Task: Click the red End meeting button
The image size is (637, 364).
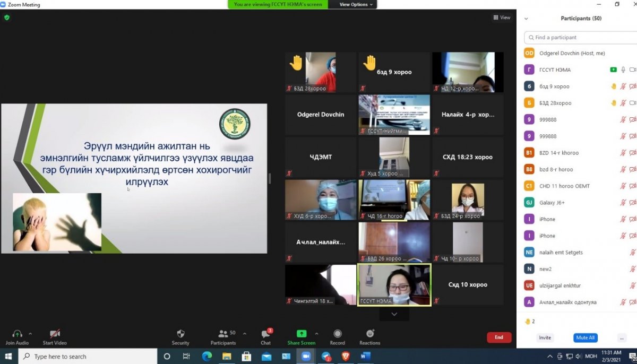Action: pyautogui.click(x=498, y=337)
